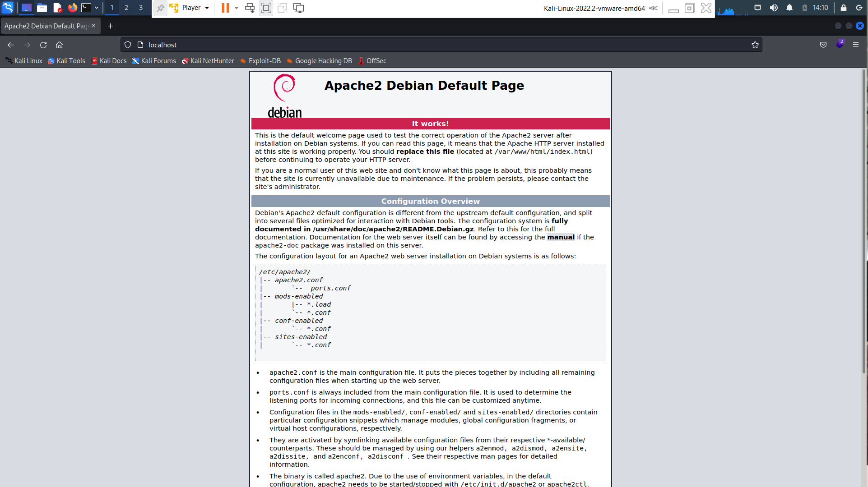868x487 pixels.
Task: Click the Firefox window maximize button
Action: point(849,26)
